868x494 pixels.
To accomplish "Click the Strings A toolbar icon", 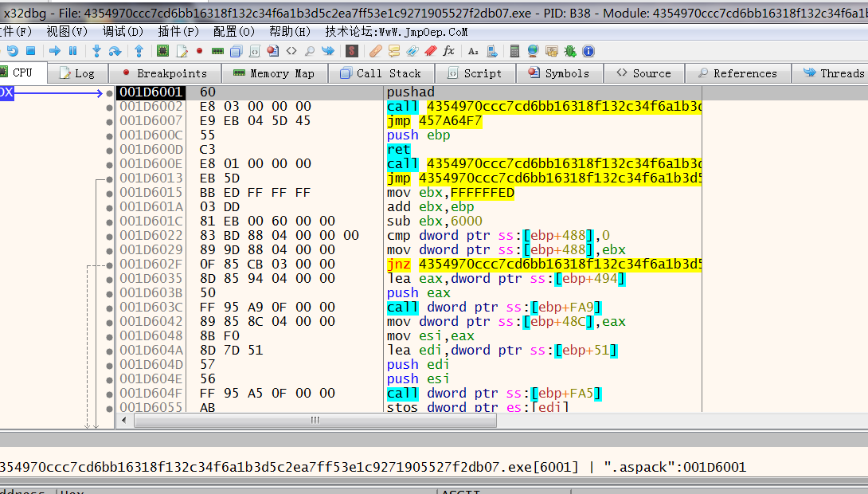I will 473,51.
